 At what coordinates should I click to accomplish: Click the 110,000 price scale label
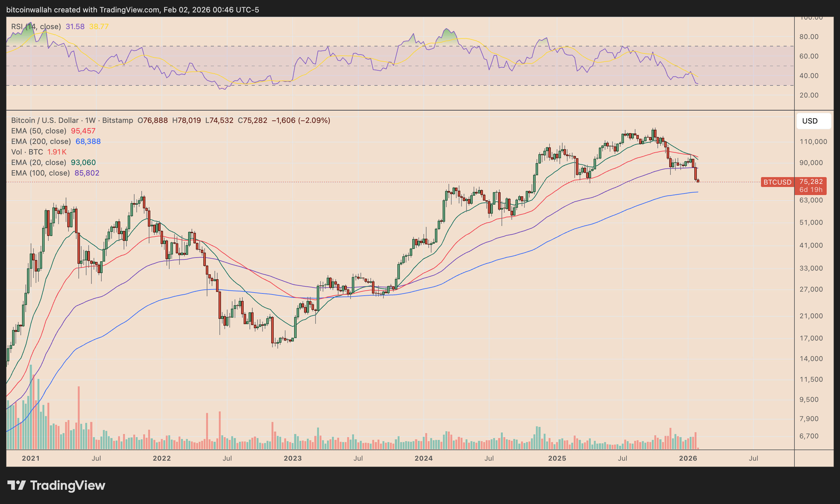pos(813,141)
